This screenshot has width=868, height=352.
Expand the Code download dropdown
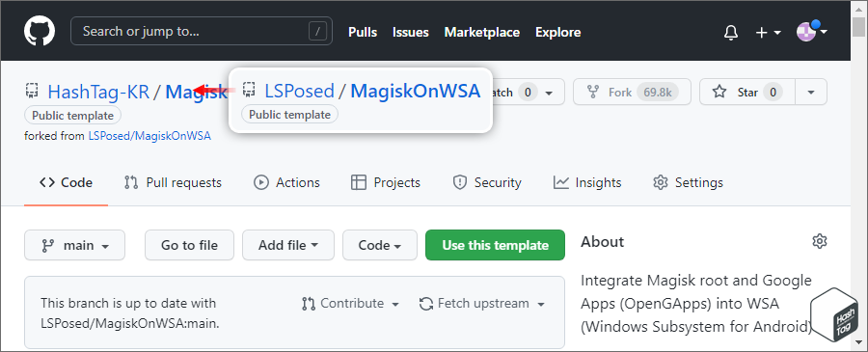click(380, 245)
